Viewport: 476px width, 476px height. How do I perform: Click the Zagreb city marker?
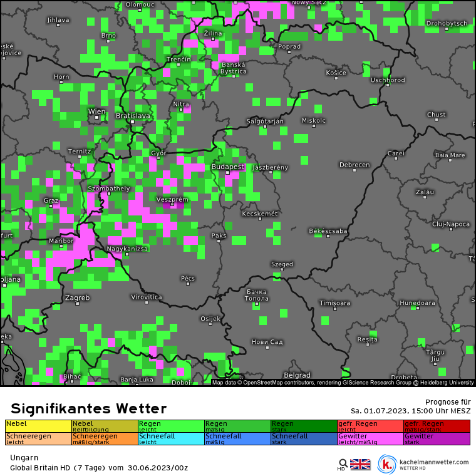point(78,304)
